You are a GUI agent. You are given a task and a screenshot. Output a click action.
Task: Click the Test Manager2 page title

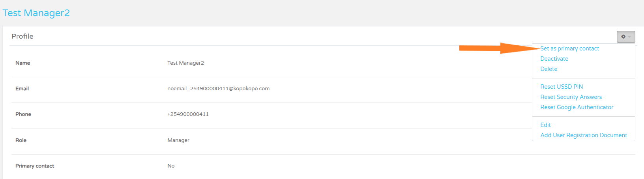coord(36,13)
